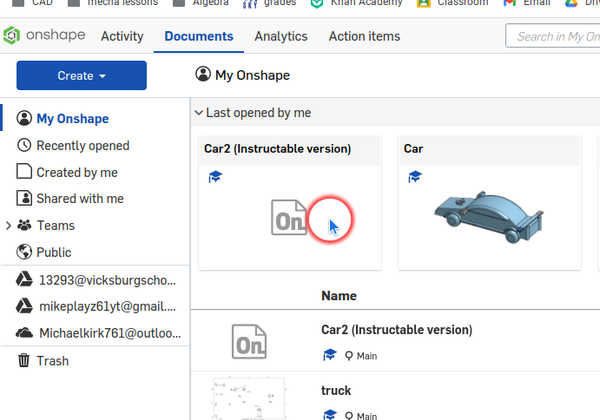Click Car2 list row document thumbnail

[249, 342]
